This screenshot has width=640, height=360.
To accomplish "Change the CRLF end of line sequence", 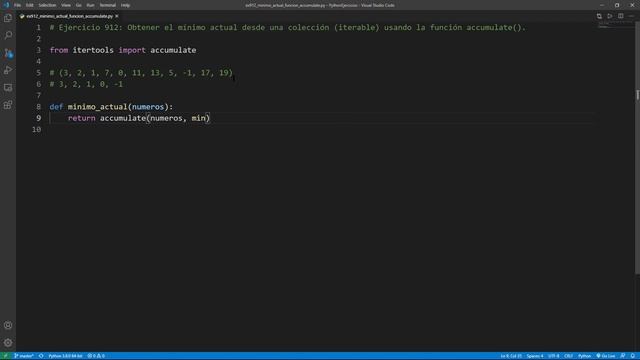I will click(x=569, y=356).
